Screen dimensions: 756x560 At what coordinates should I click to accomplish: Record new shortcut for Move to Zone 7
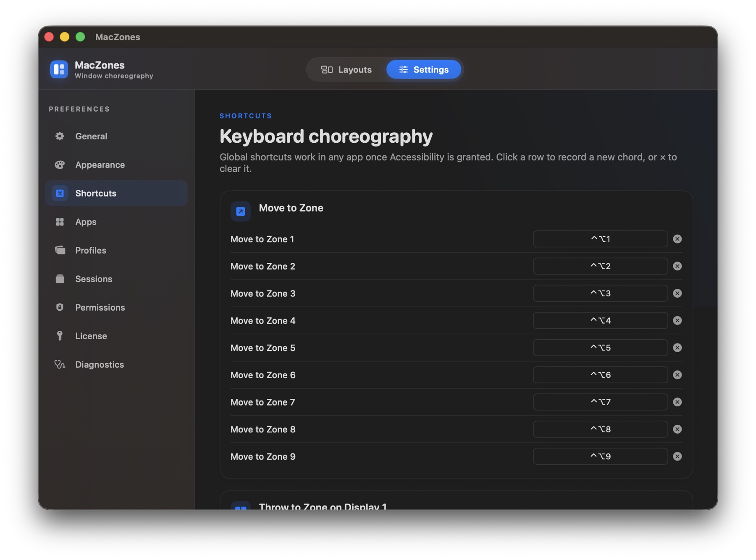pyautogui.click(x=600, y=402)
